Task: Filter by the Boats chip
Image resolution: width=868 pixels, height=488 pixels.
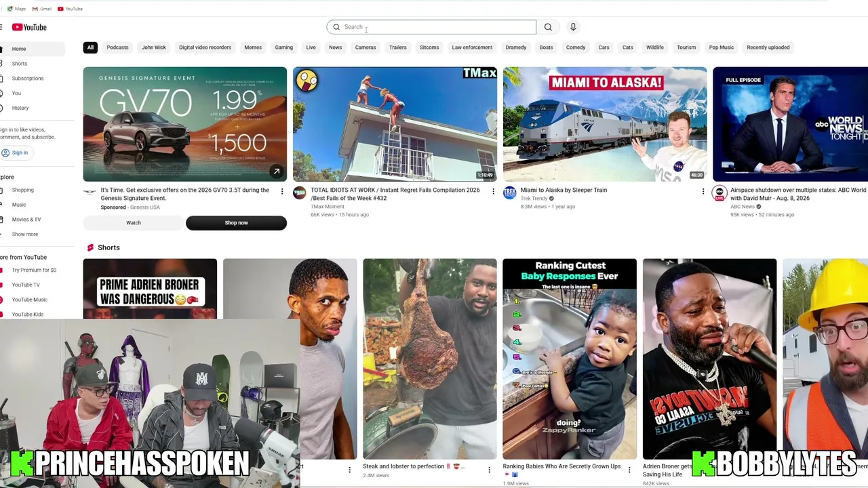Action: [x=546, y=47]
